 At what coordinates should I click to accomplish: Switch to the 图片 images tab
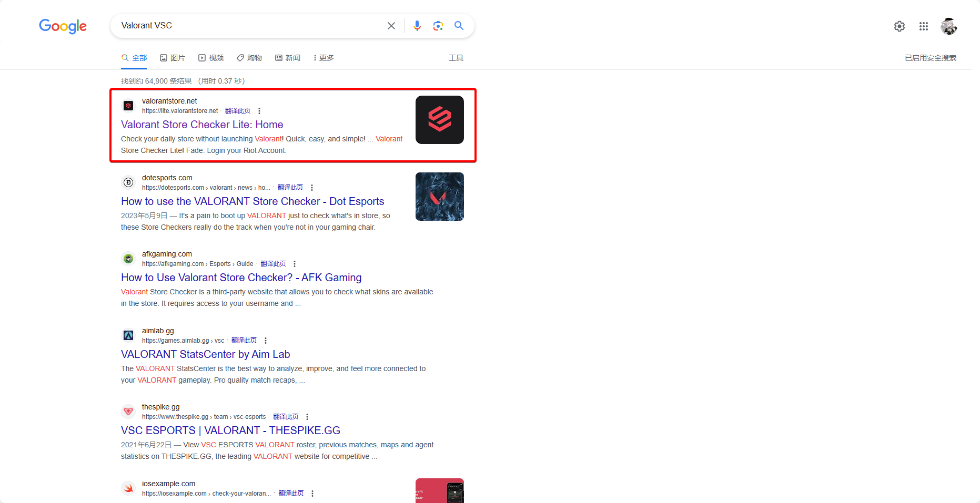pyautogui.click(x=173, y=58)
